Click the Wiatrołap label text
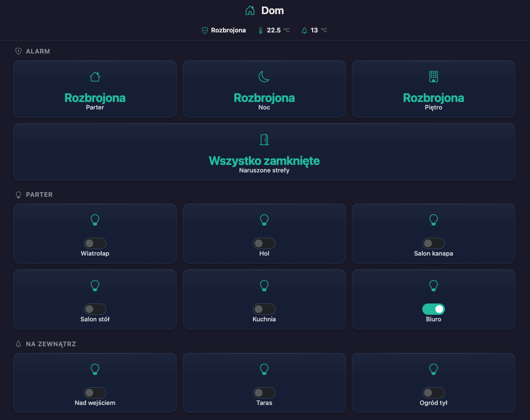This screenshot has height=420, width=530. tap(95, 254)
